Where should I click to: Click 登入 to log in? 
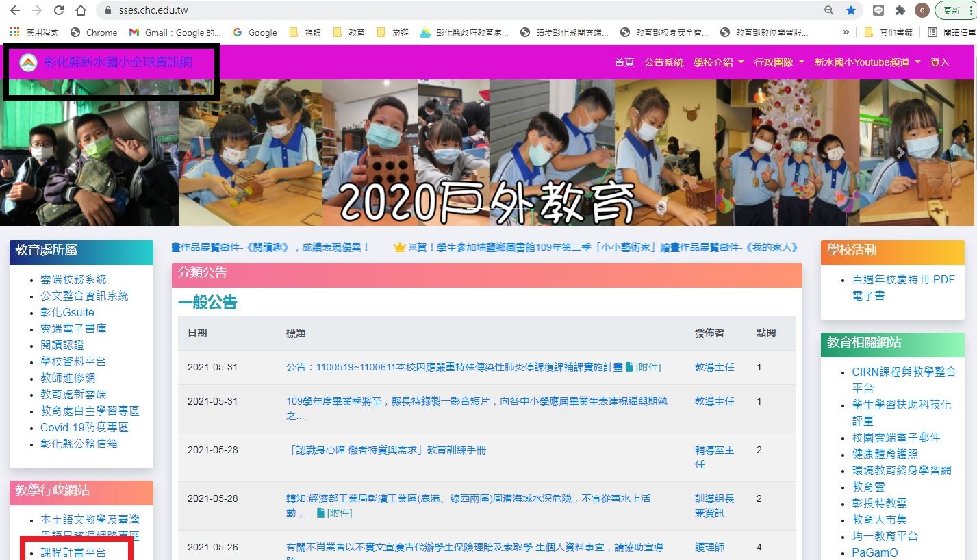[x=939, y=62]
